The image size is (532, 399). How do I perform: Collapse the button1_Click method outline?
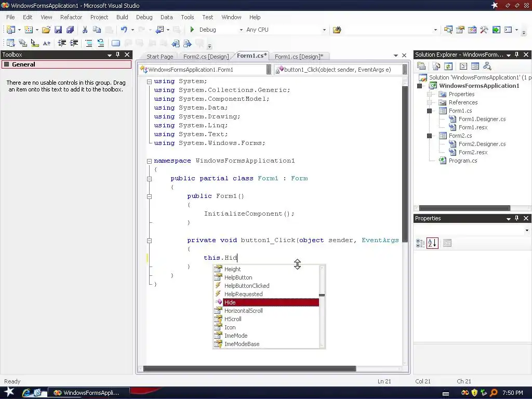(x=149, y=241)
